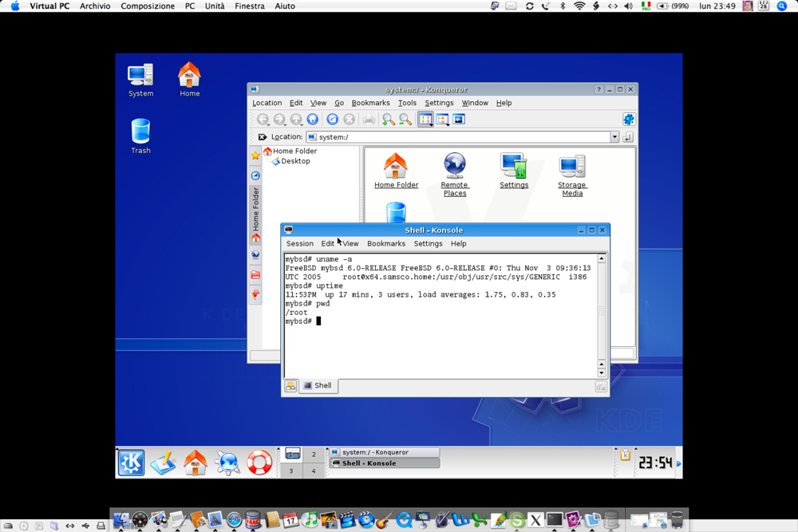The height and width of the screenshot is (532, 798).
Task: Toggle the Icon View mode button
Action: (x=425, y=120)
